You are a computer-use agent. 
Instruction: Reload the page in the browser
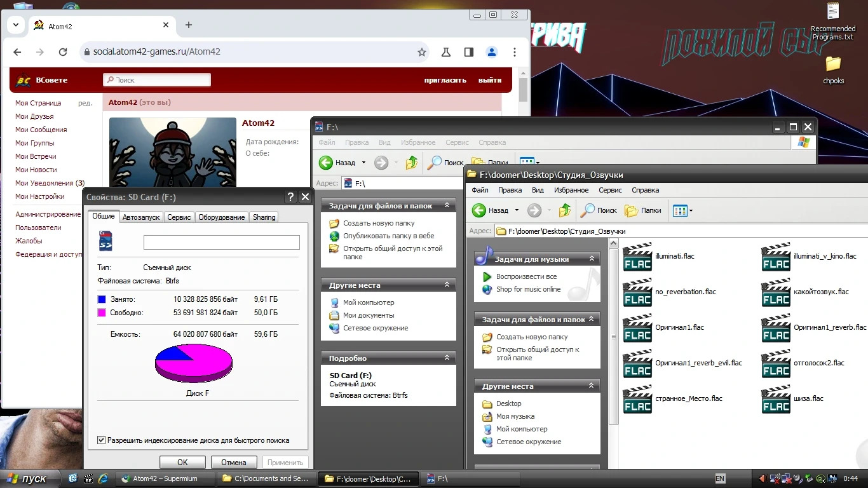click(x=63, y=52)
